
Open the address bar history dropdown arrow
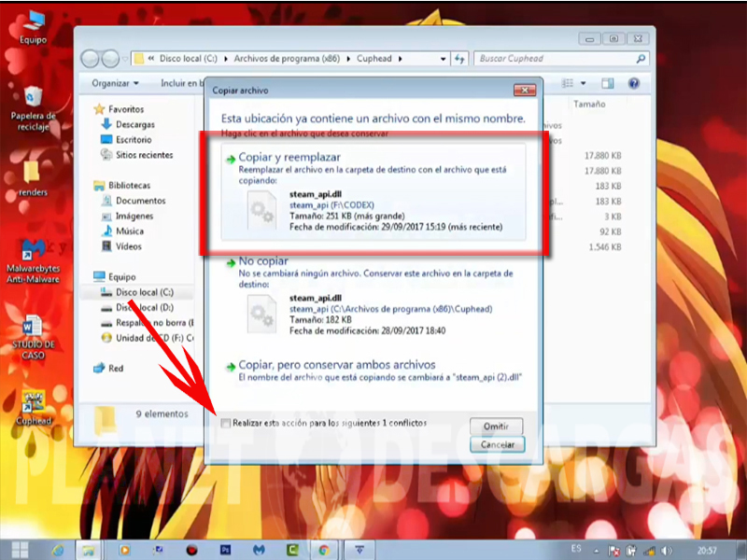point(443,59)
